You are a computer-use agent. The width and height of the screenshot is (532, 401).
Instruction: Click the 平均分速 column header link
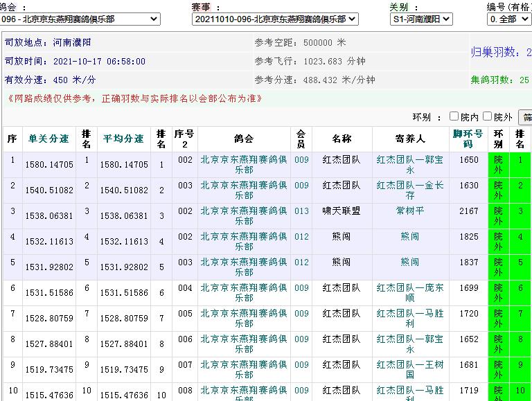tap(123, 139)
